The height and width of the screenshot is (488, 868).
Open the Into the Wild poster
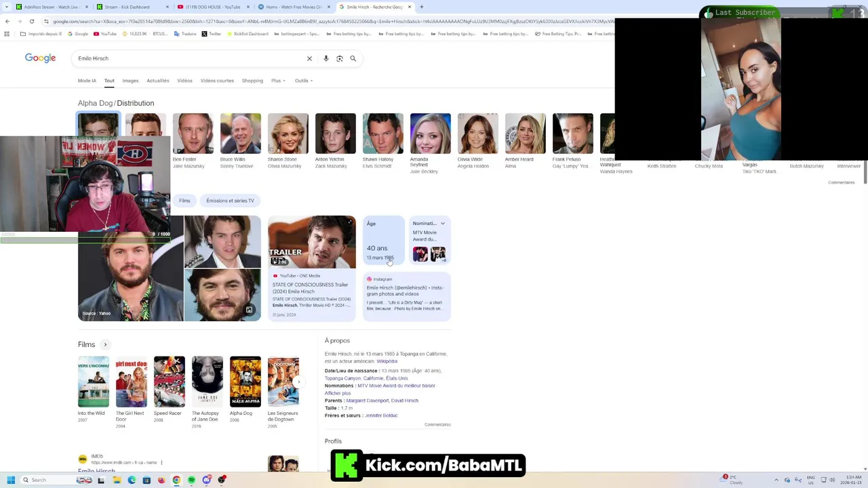93,381
